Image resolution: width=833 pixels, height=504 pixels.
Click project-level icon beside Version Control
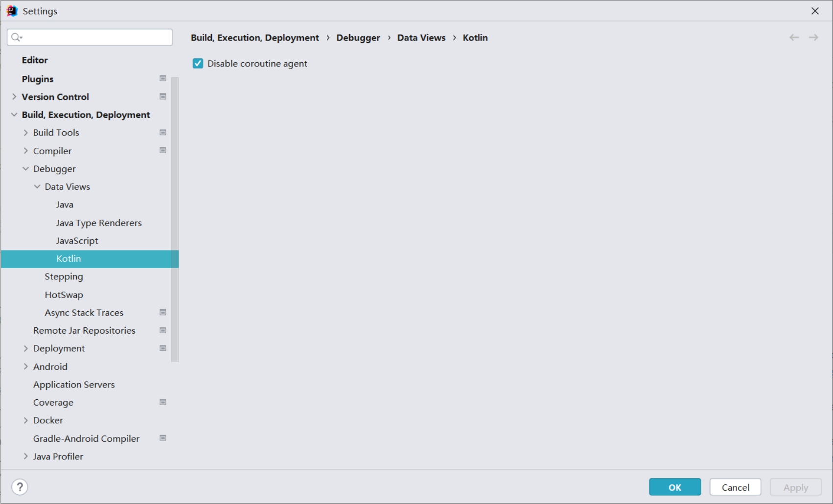163,96
